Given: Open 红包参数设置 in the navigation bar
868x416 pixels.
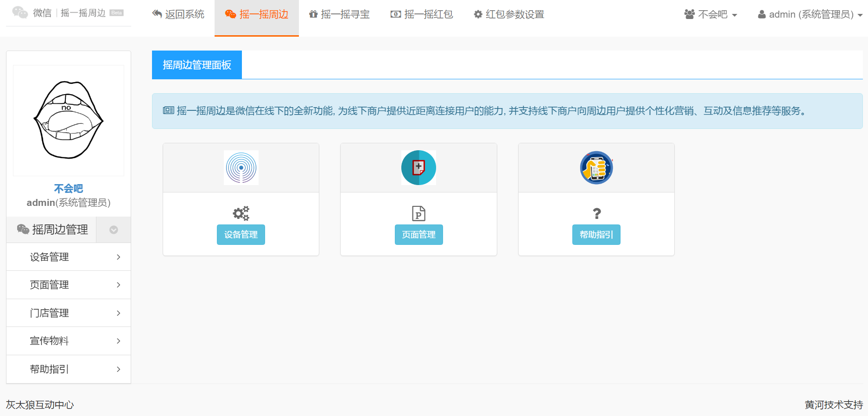Looking at the screenshot, I should click(509, 14).
